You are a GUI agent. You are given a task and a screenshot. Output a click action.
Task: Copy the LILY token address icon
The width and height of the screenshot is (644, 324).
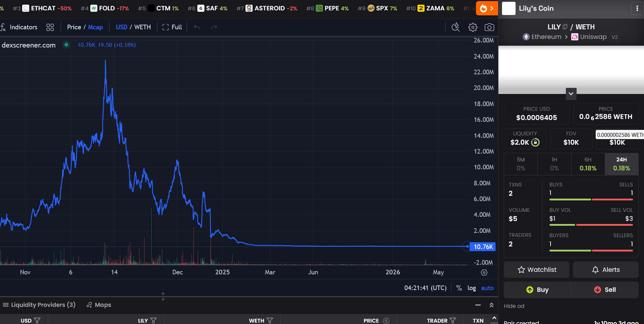tap(565, 27)
